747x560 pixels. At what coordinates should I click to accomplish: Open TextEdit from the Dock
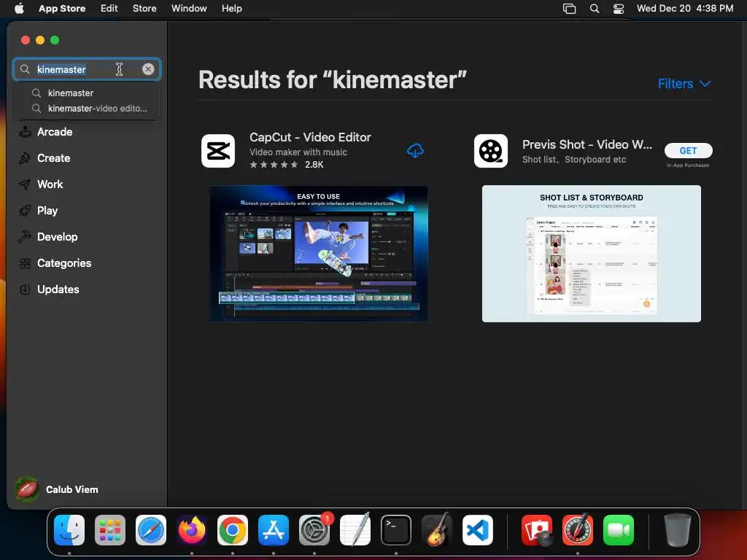coord(355,530)
